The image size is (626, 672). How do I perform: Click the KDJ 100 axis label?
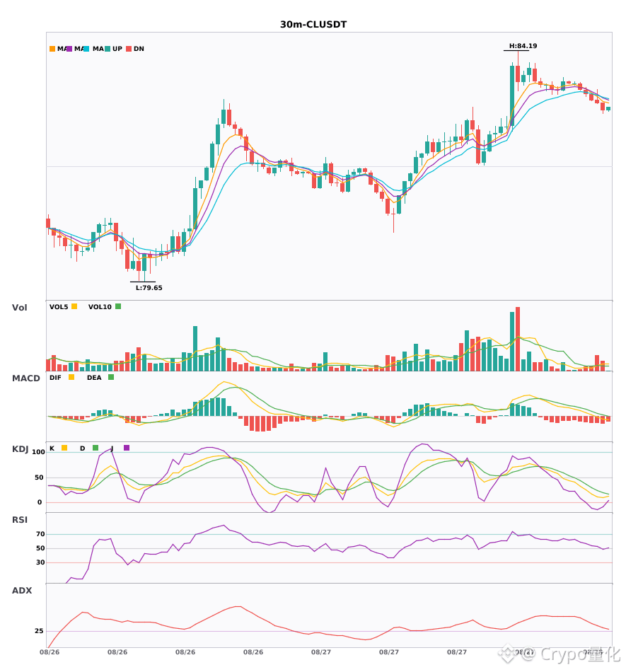(39, 452)
